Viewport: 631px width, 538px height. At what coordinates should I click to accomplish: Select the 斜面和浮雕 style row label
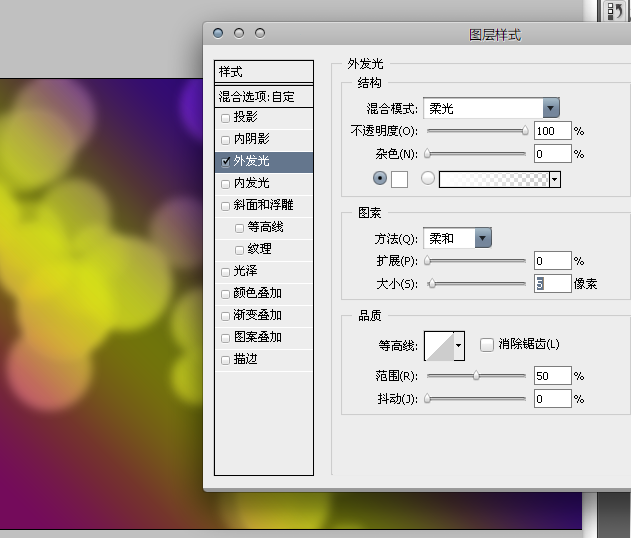pyautogui.click(x=264, y=205)
